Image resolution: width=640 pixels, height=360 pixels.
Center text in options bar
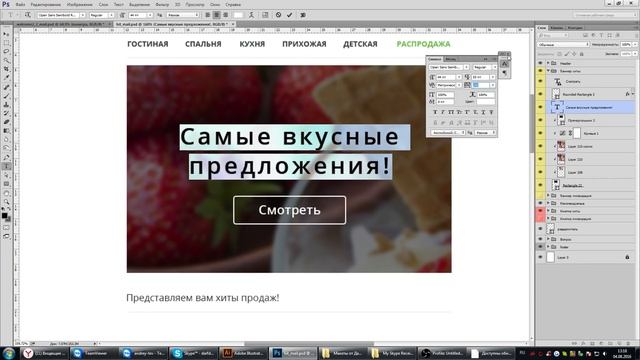[217, 15]
